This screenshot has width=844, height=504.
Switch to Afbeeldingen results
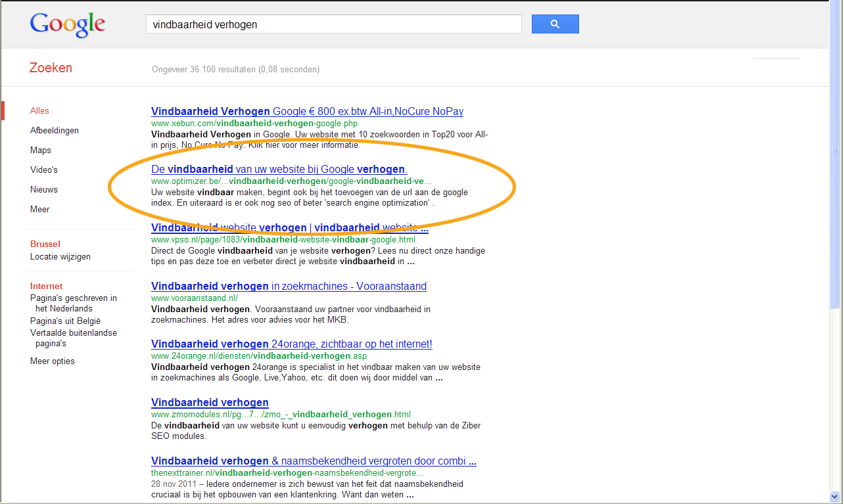(55, 131)
